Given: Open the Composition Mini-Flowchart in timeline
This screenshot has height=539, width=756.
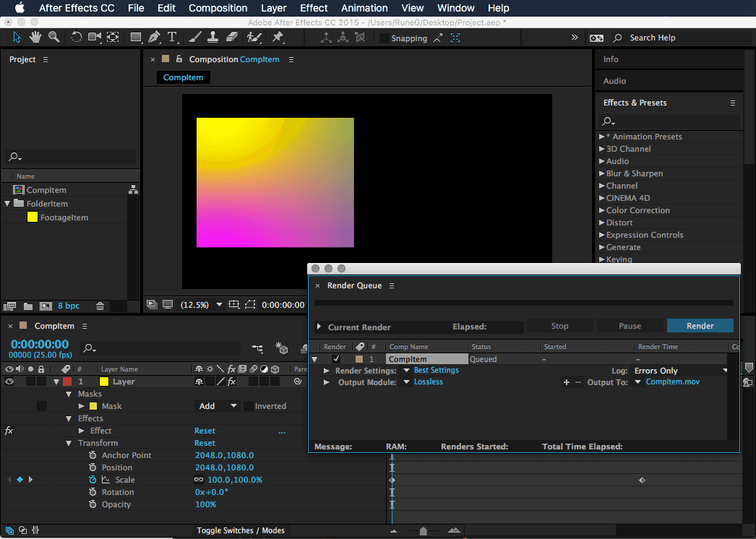Looking at the screenshot, I should tap(257, 348).
